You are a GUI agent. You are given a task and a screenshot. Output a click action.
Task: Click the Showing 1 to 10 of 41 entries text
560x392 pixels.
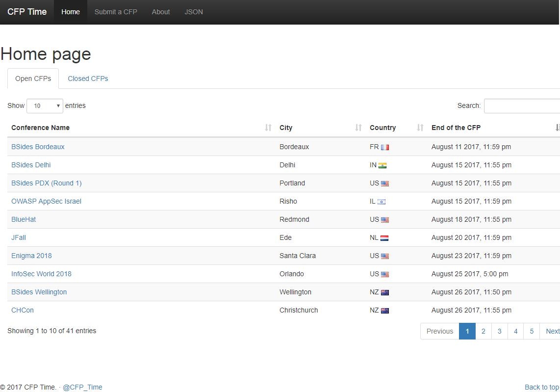click(x=52, y=331)
